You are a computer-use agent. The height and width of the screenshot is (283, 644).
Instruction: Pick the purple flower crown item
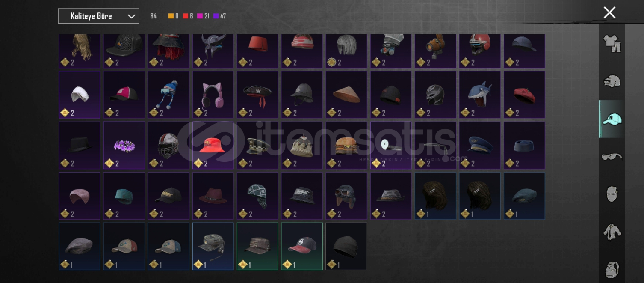(x=124, y=145)
